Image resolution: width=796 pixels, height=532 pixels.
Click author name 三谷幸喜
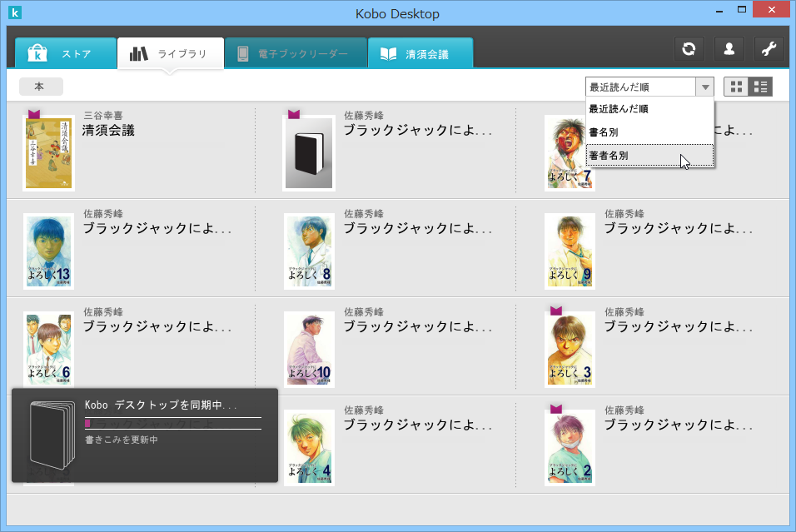point(103,115)
